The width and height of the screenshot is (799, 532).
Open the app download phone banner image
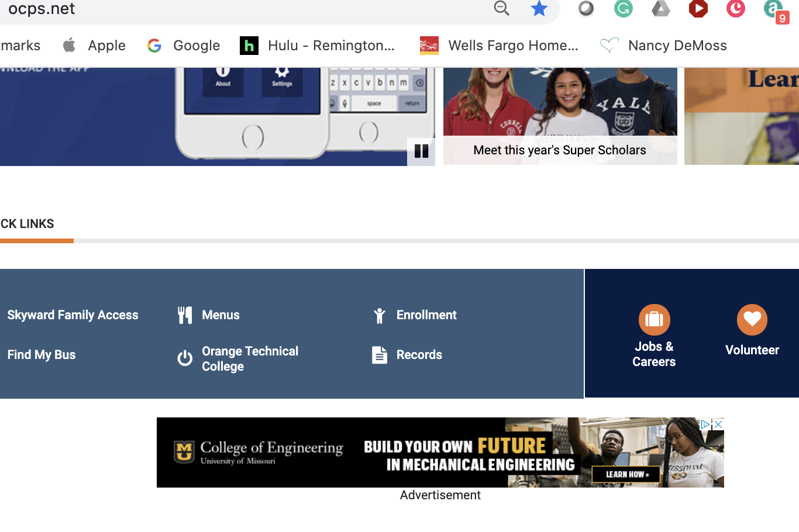point(218,117)
